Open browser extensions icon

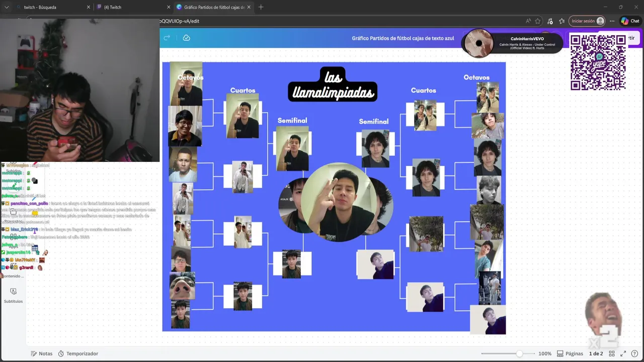(550, 21)
